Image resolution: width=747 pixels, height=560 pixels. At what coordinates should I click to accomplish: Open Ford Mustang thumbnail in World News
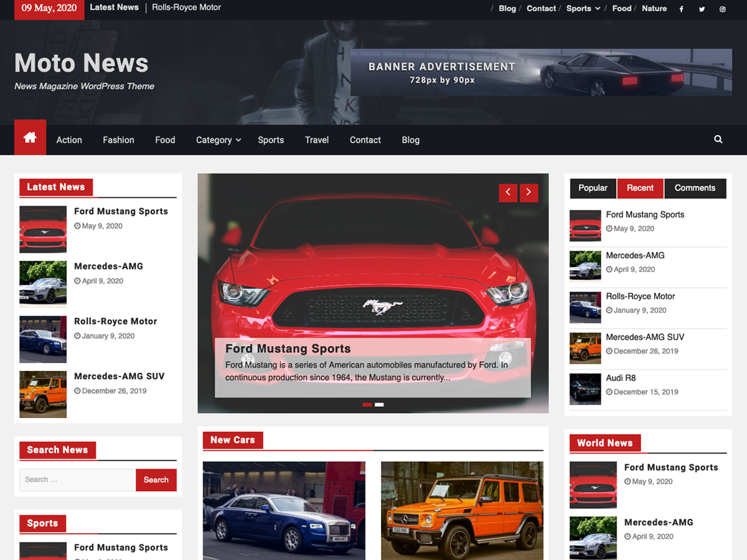593,485
